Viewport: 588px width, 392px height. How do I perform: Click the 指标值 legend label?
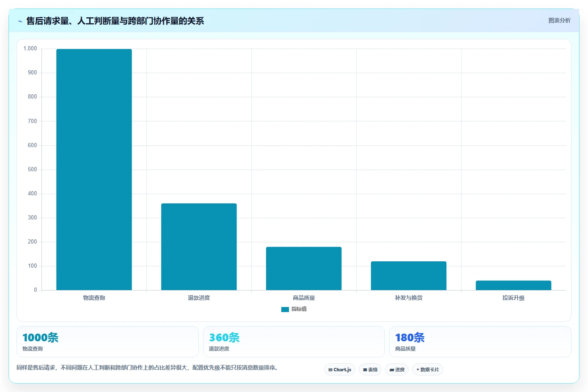[299, 309]
